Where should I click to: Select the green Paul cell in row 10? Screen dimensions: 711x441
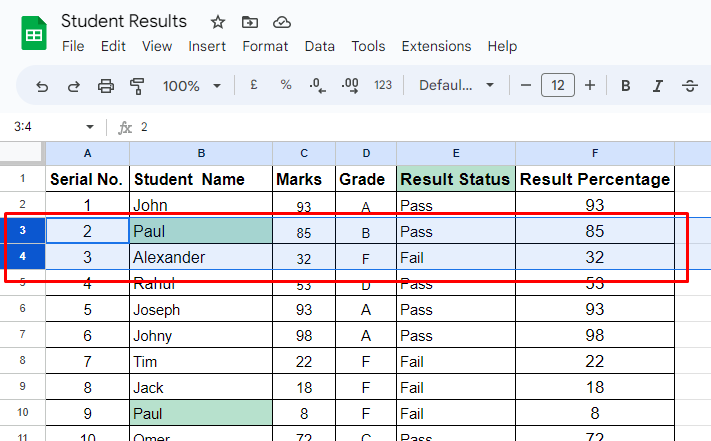tap(201, 413)
